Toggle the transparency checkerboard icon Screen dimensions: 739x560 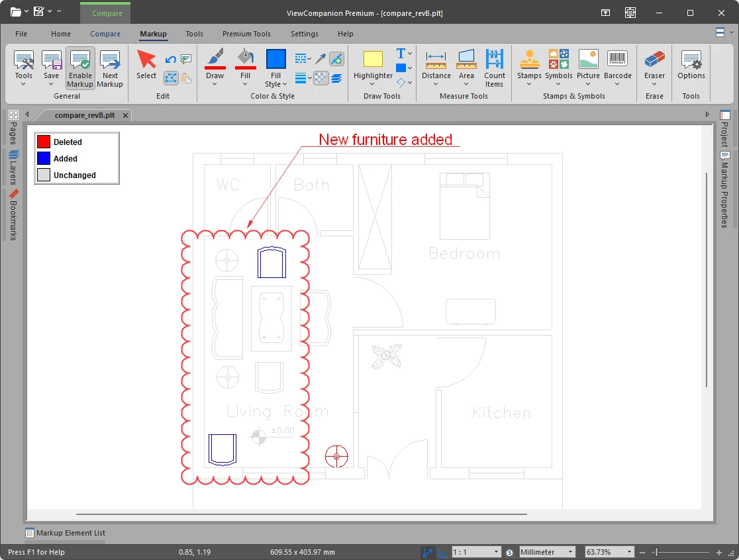tap(320, 77)
